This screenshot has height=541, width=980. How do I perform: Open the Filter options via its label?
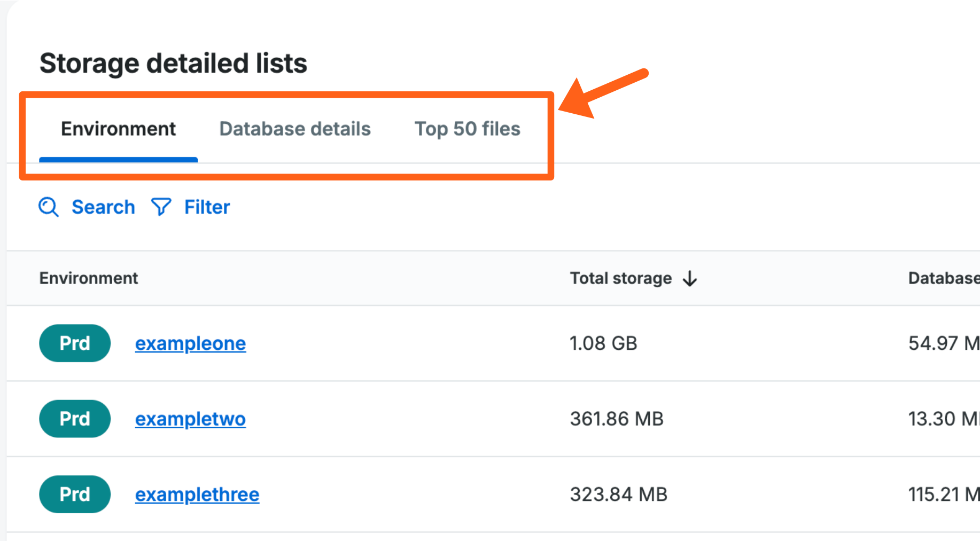(207, 207)
